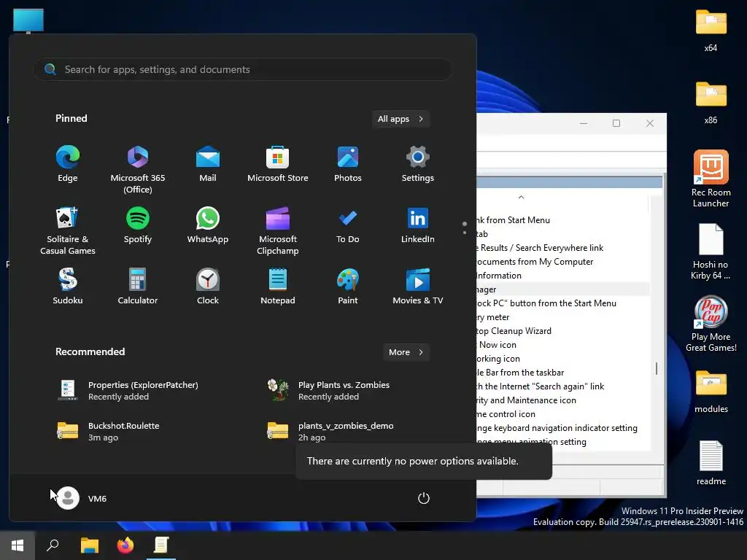This screenshot has height=560, width=747.
Task: Launch Firefox from the taskbar
Action: pos(125,545)
